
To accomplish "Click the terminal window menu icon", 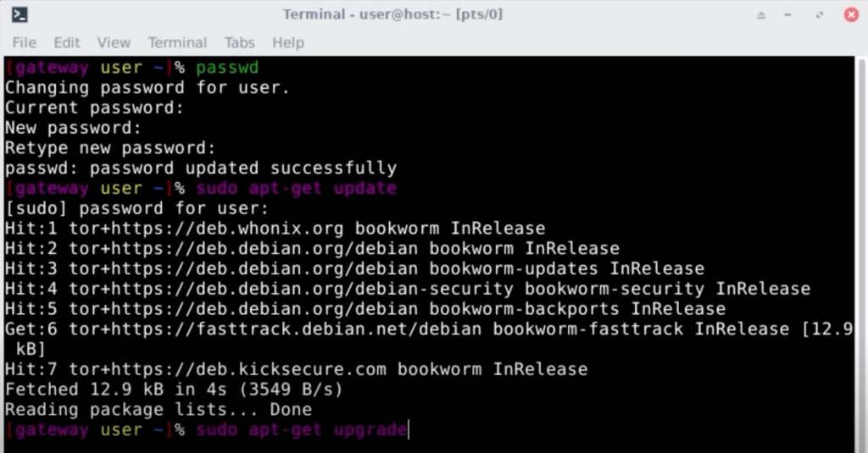I will pyautogui.click(x=19, y=14).
